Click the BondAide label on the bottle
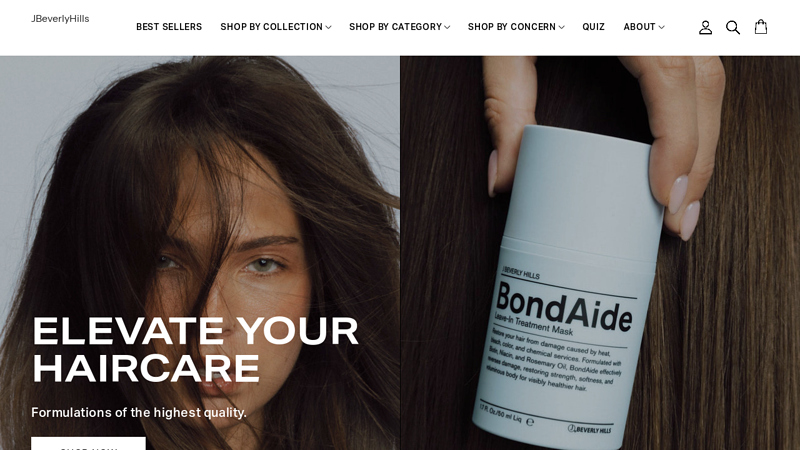Screen dimensions: 800x450 [x=564, y=307]
